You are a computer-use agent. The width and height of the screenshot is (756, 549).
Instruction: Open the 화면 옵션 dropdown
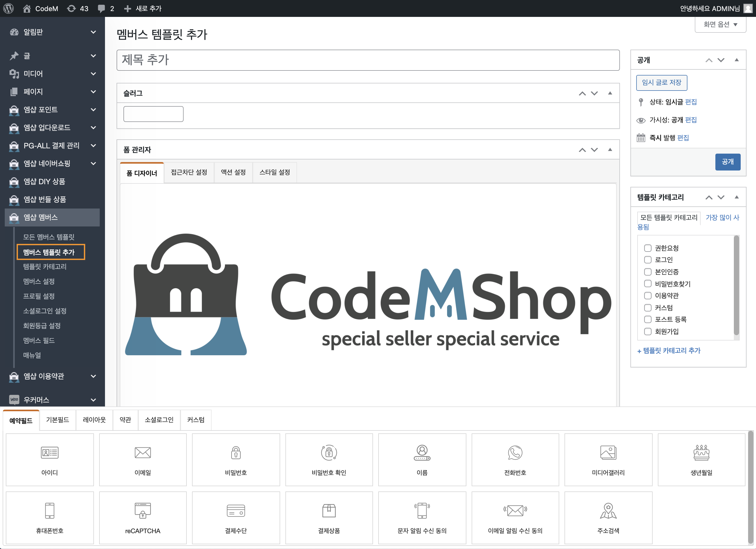point(720,24)
